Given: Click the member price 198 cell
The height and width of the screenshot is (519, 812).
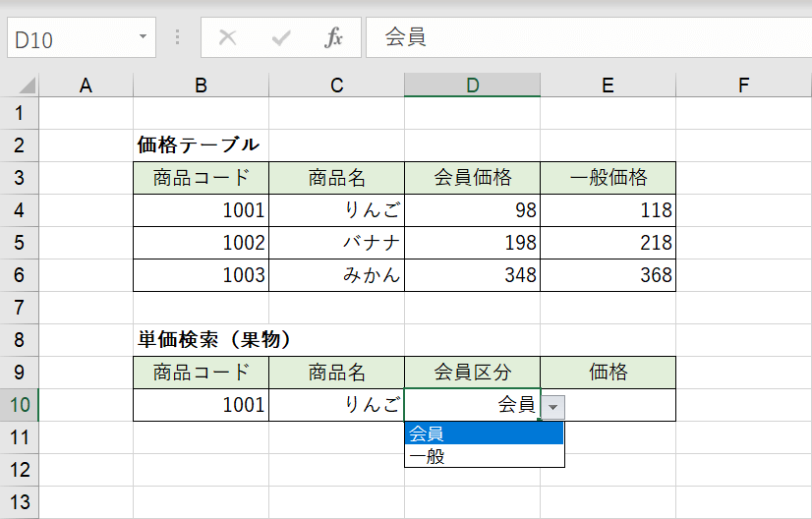Looking at the screenshot, I should pyautogui.click(x=472, y=243).
